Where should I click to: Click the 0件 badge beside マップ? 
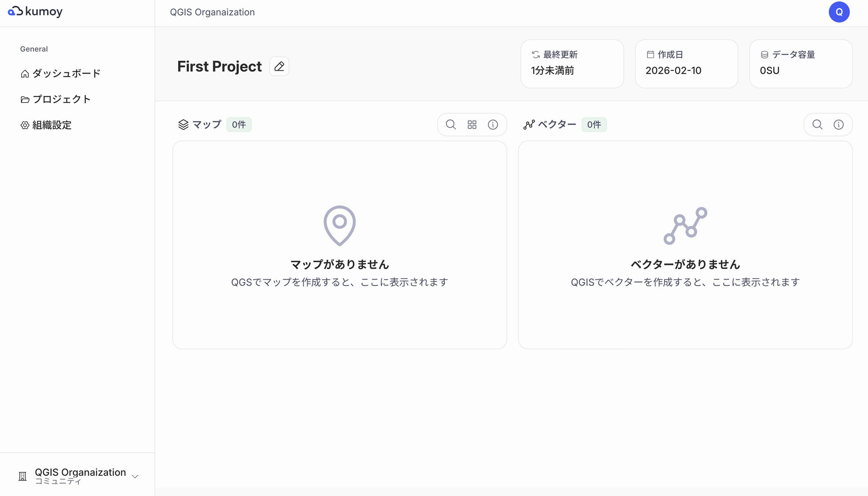(239, 124)
